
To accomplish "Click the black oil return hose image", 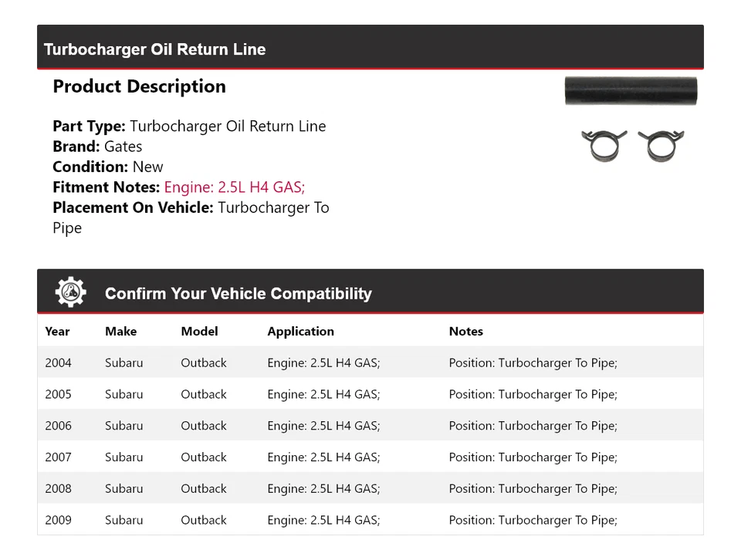I will [630, 90].
